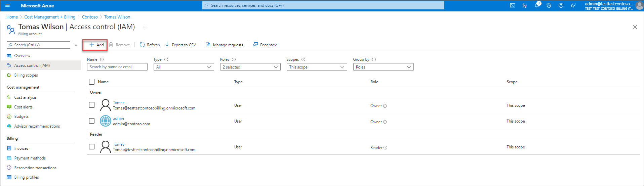Select the Reader role Tomas checkbox
The width and height of the screenshot is (644, 186).
pyautogui.click(x=92, y=147)
